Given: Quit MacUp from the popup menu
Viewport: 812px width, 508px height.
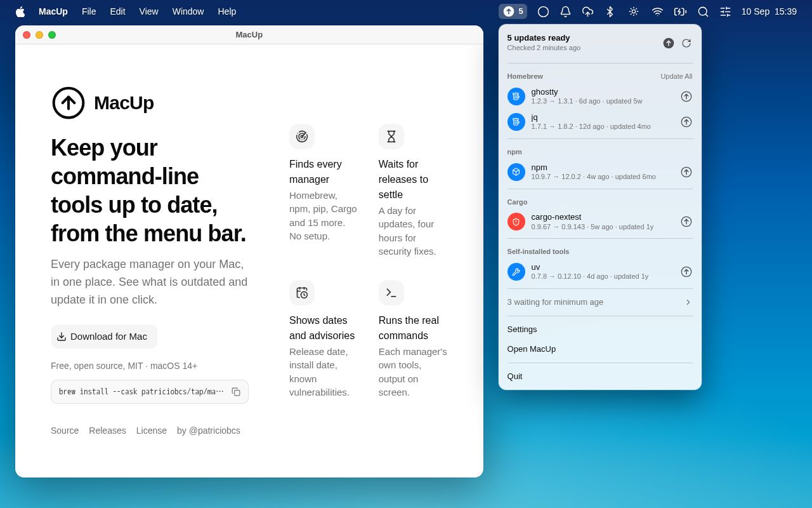Looking at the screenshot, I should pyautogui.click(x=600, y=376).
